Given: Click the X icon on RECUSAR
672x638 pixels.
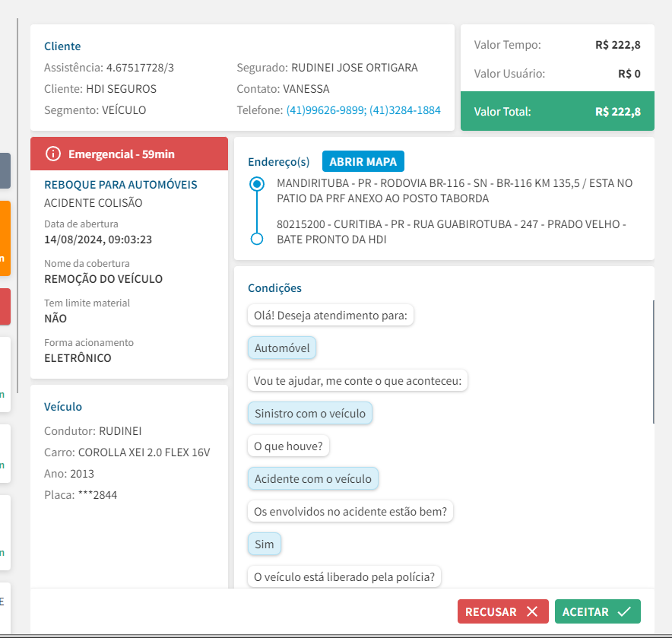Looking at the screenshot, I should [x=532, y=612].
